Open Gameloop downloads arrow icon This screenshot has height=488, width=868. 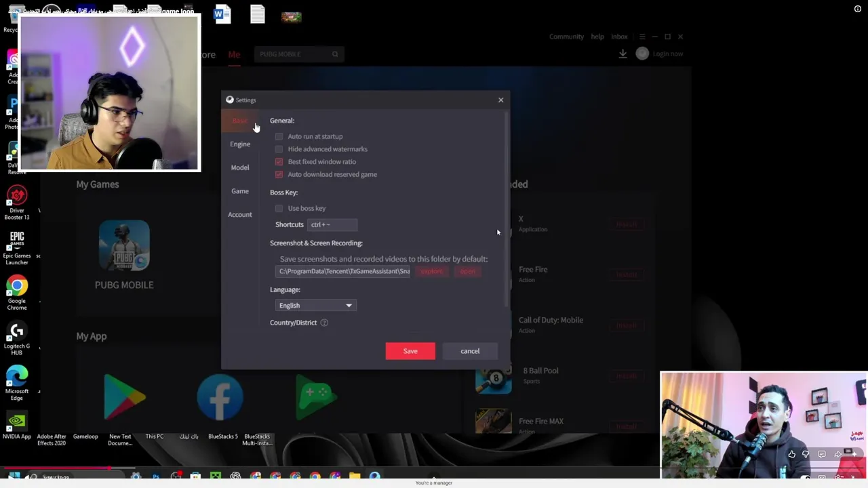coord(623,54)
